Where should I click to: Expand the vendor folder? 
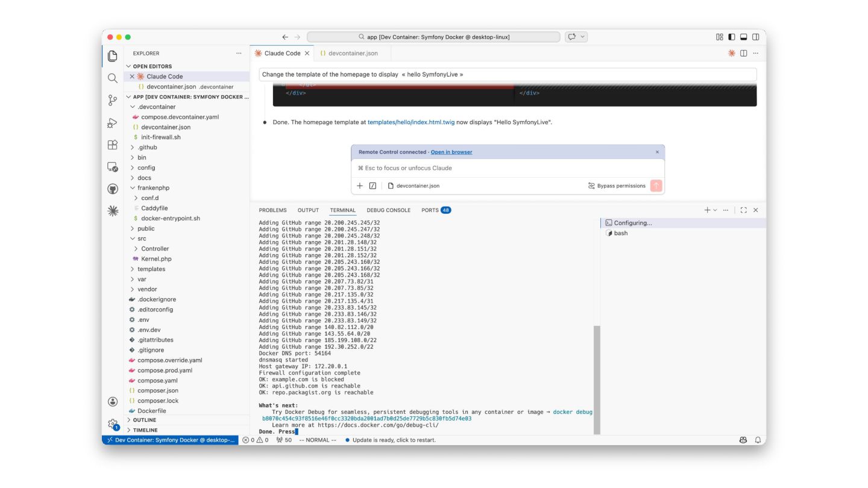pyautogui.click(x=187, y=289)
